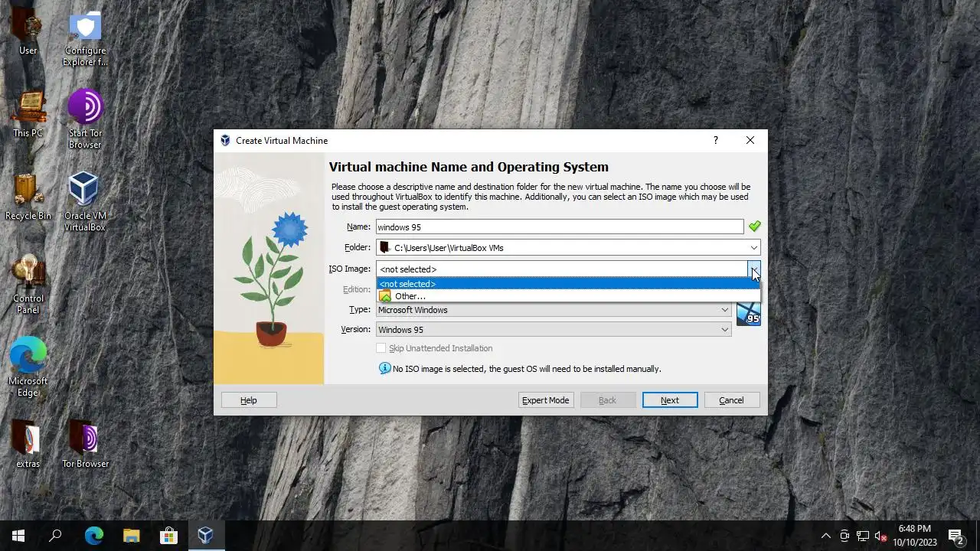Click the Next button
This screenshot has height=551, width=980.
coord(670,400)
